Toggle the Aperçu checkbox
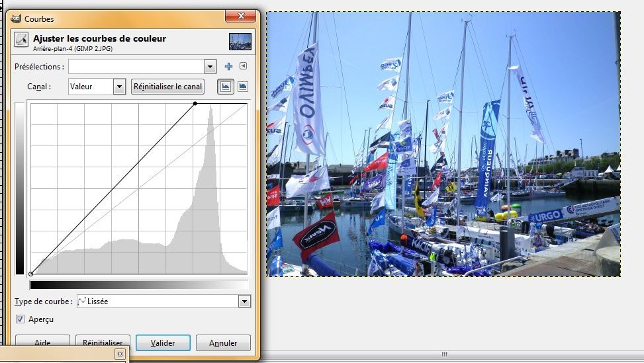 coord(20,319)
